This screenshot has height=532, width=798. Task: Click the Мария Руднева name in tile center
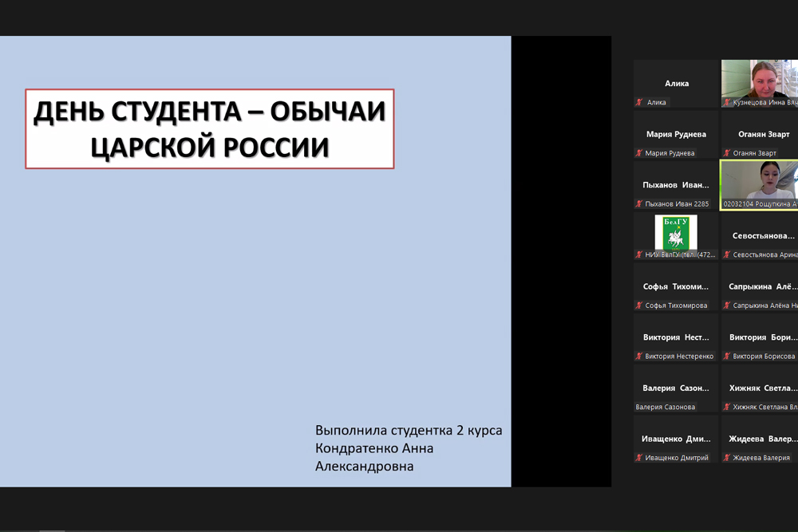tap(676, 134)
